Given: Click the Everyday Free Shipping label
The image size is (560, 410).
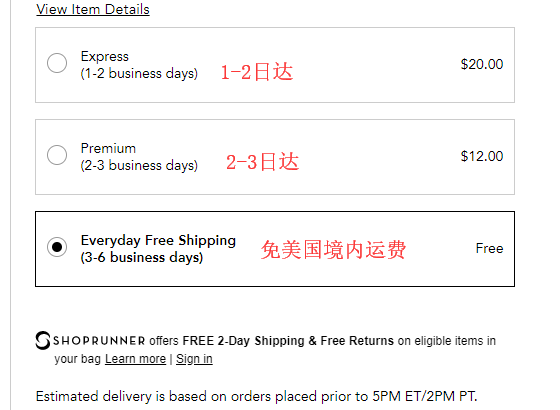Looking at the screenshot, I should click(158, 240).
